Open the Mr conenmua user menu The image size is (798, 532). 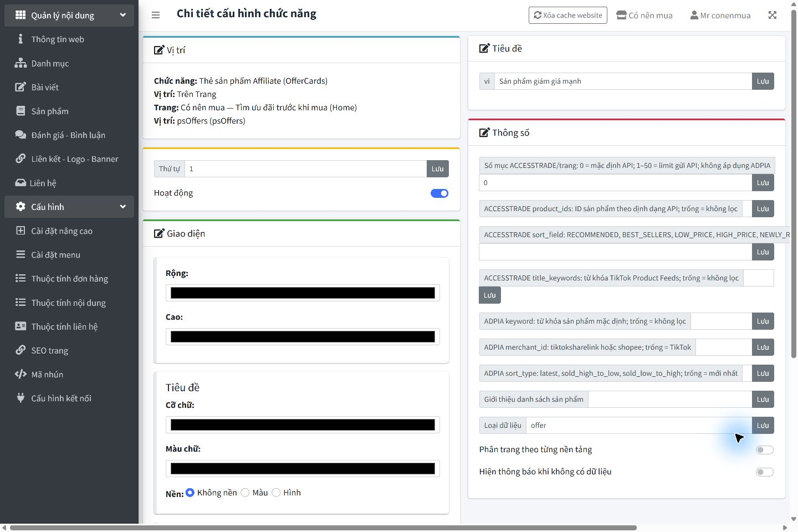click(720, 16)
